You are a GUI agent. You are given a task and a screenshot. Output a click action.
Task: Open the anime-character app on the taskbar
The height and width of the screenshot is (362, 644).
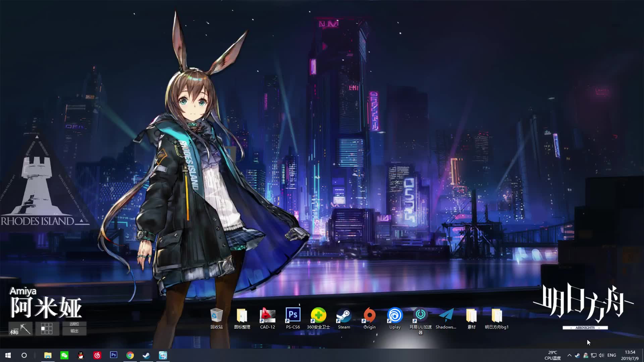point(163,355)
